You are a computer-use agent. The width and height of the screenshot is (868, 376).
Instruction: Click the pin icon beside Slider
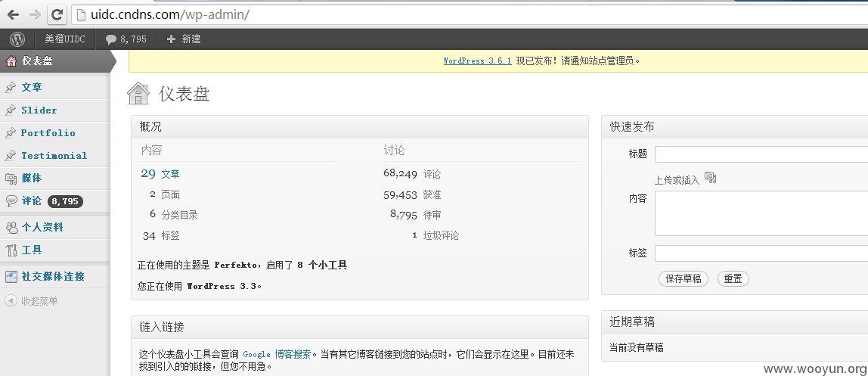11,110
